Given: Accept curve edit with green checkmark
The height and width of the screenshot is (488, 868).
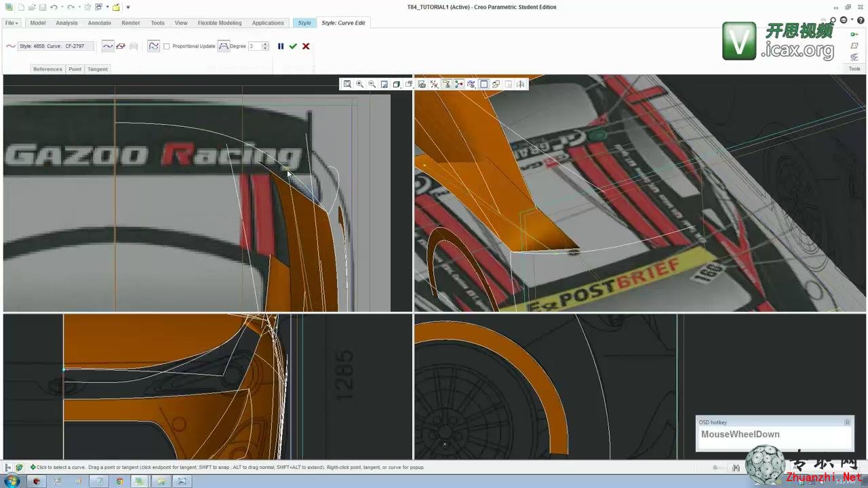Looking at the screenshot, I should point(293,46).
